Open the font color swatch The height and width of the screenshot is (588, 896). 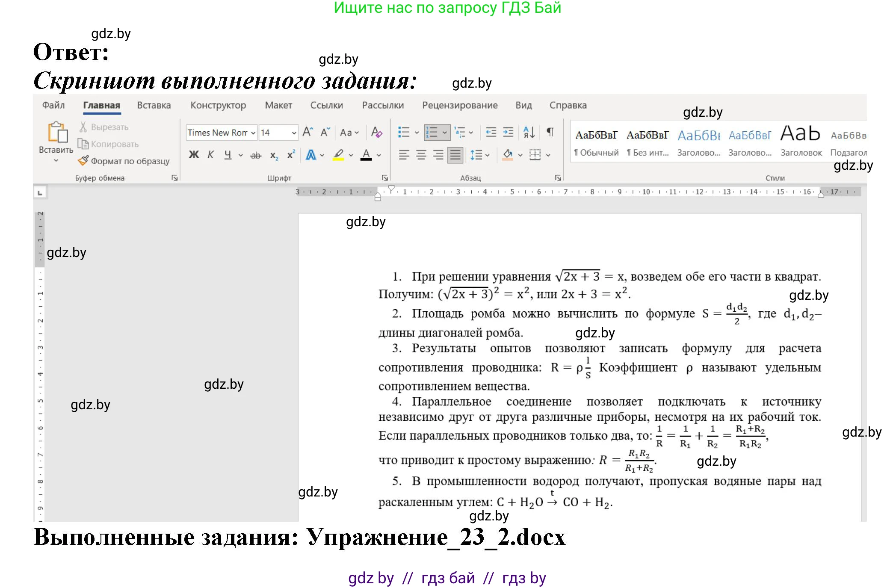point(366,155)
